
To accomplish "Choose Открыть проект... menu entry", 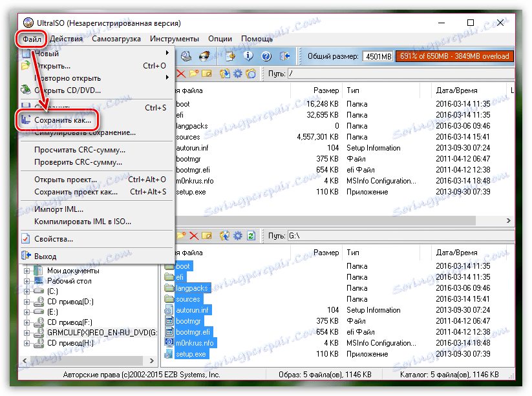I will [96, 180].
